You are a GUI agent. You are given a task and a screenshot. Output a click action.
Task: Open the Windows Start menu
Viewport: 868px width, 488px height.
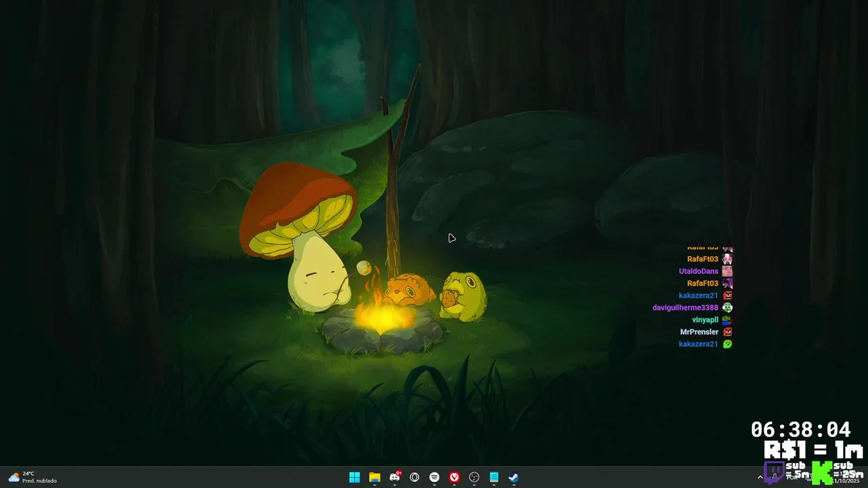[x=355, y=477]
